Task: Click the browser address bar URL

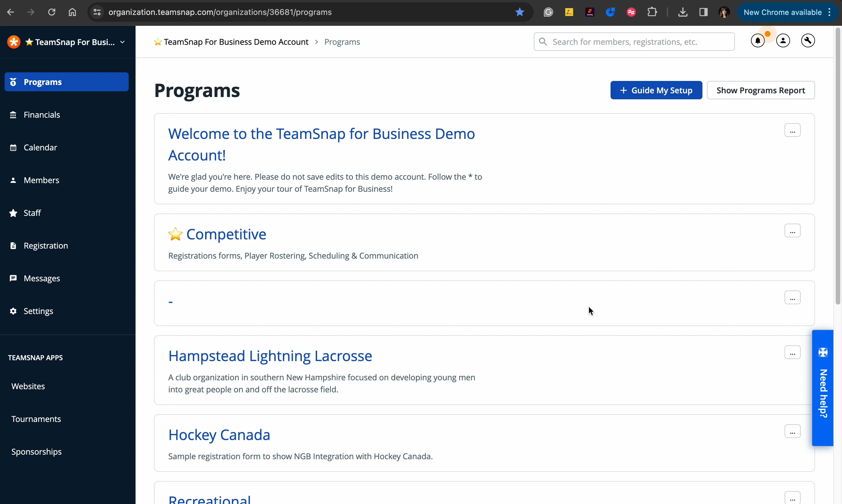Action: pos(220,12)
